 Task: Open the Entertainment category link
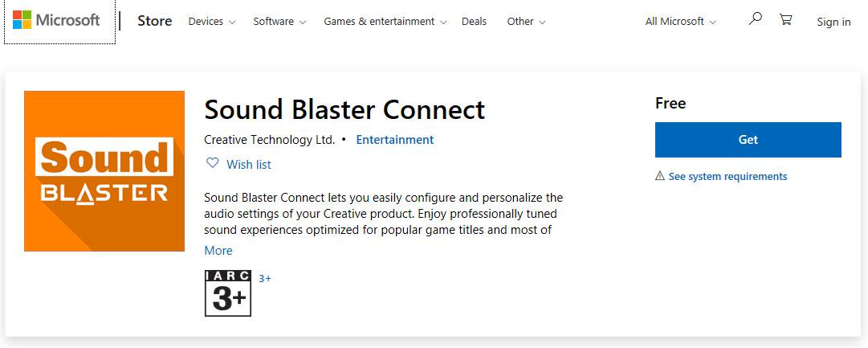394,140
